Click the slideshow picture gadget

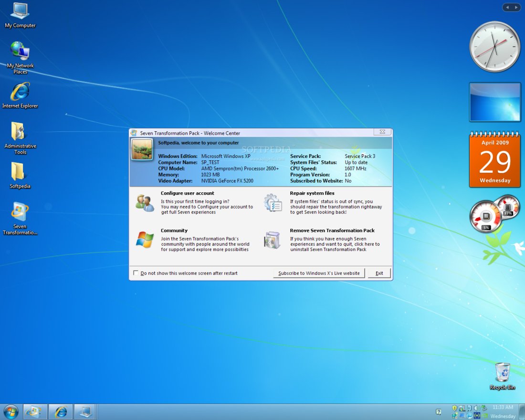click(x=495, y=102)
